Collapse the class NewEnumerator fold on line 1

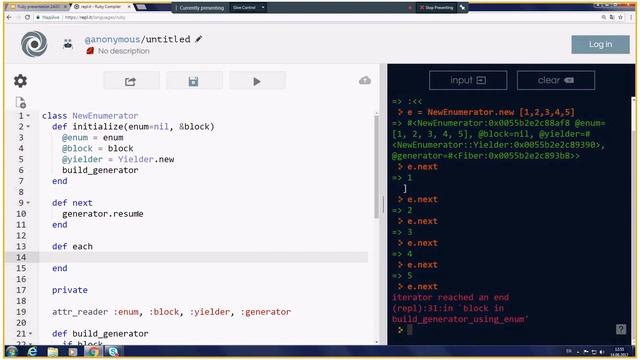(x=28, y=116)
